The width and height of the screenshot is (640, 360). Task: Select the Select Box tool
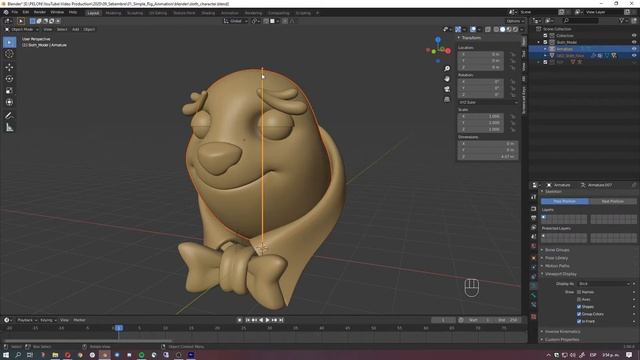point(9,42)
